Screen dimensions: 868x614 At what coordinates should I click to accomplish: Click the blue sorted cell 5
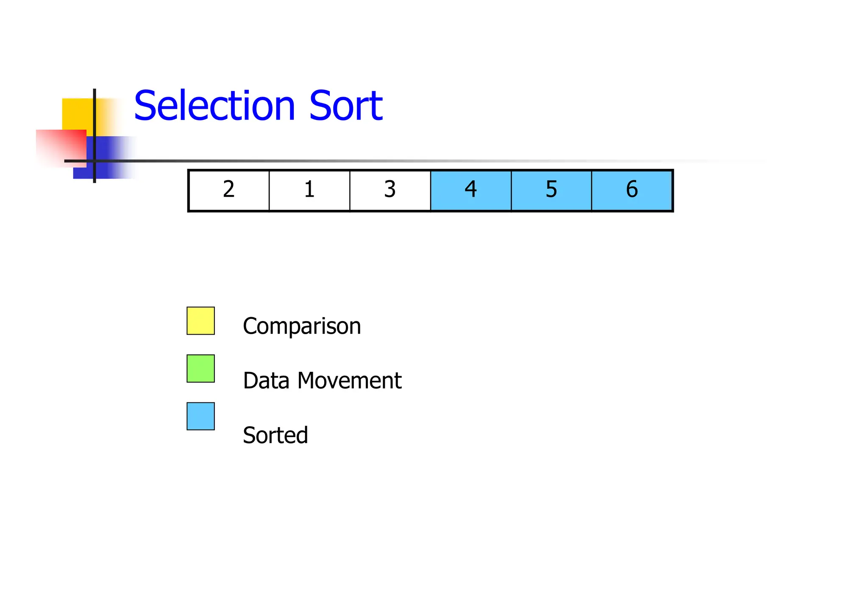point(551,190)
